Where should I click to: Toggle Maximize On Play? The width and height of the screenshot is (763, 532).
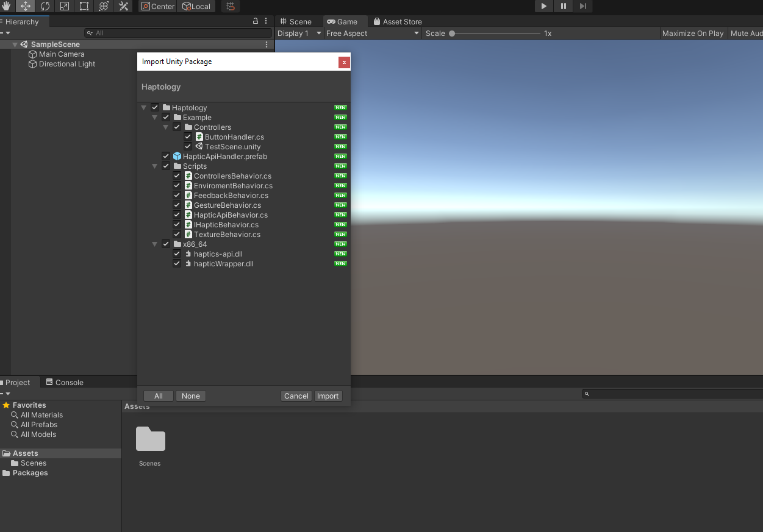click(693, 34)
